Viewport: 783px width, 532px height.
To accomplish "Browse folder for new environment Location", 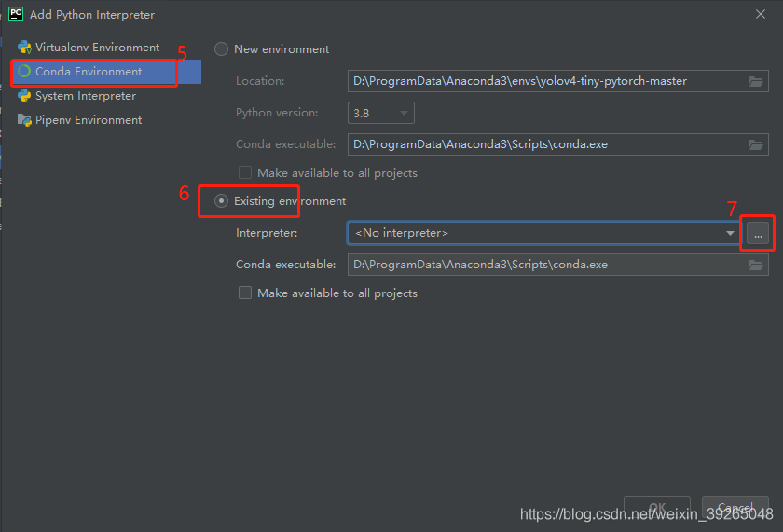I will (756, 81).
